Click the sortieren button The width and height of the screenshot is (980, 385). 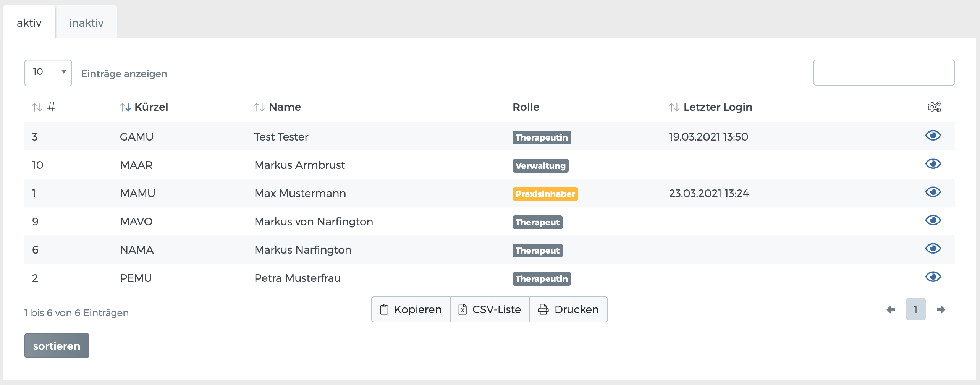(57, 345)
